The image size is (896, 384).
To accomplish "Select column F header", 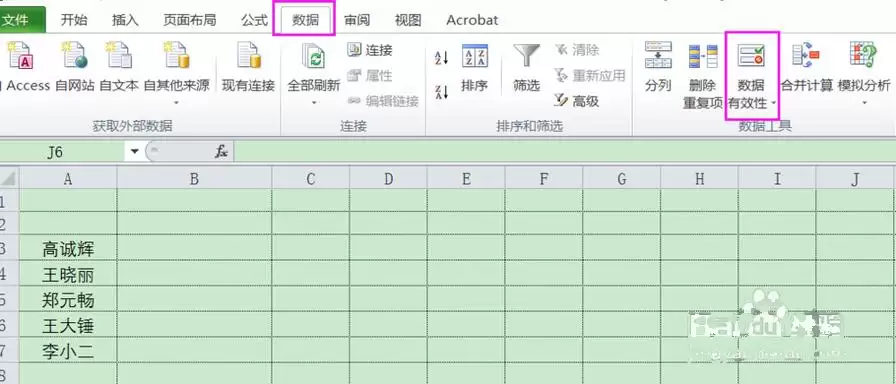I will (544, 179).
